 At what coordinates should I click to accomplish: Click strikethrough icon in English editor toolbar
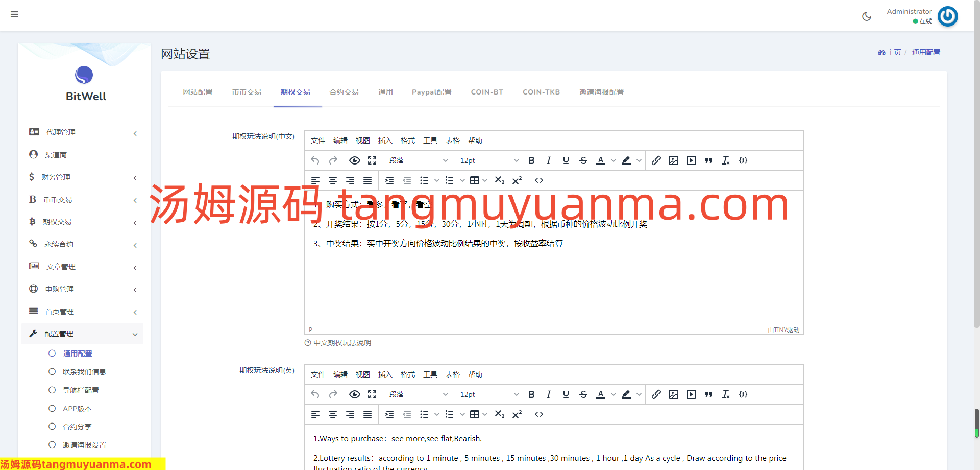tap(583, 394)
